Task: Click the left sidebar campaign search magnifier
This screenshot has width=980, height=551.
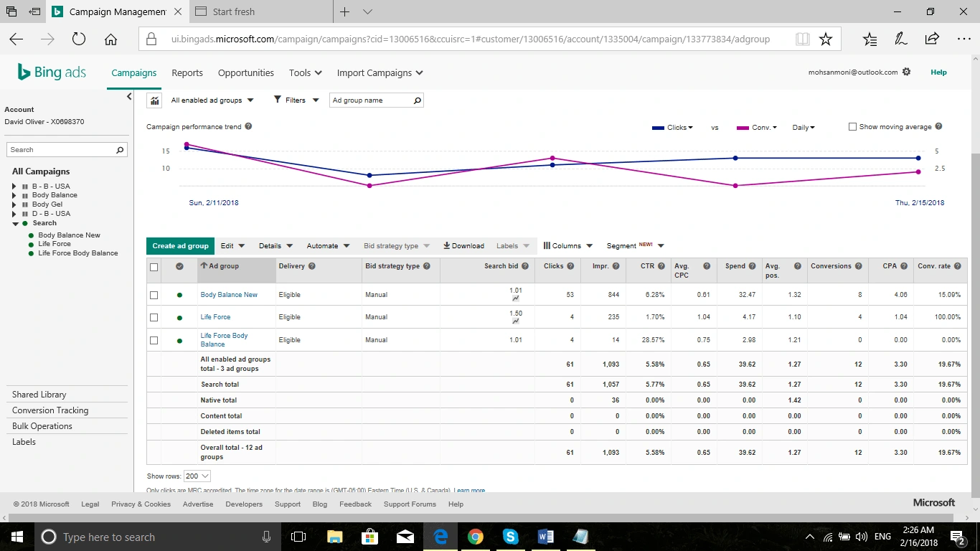Action: click(120, 150)
